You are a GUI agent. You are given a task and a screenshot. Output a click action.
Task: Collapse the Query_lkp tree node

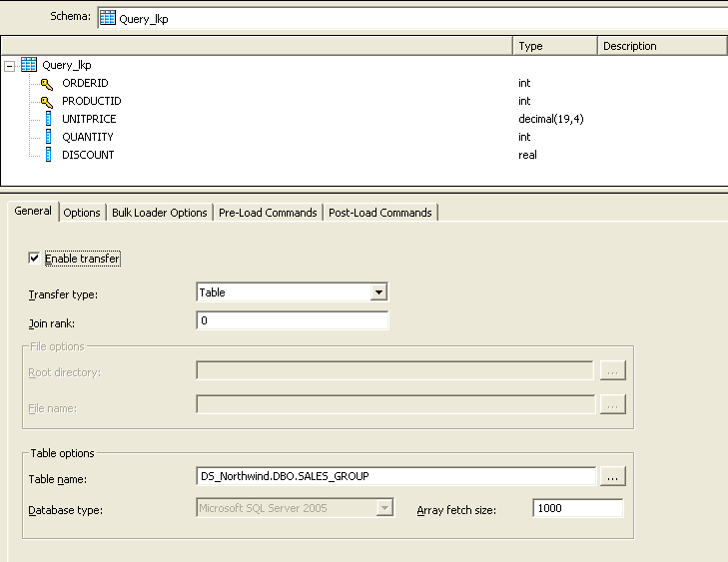click(x=9, y=66)
